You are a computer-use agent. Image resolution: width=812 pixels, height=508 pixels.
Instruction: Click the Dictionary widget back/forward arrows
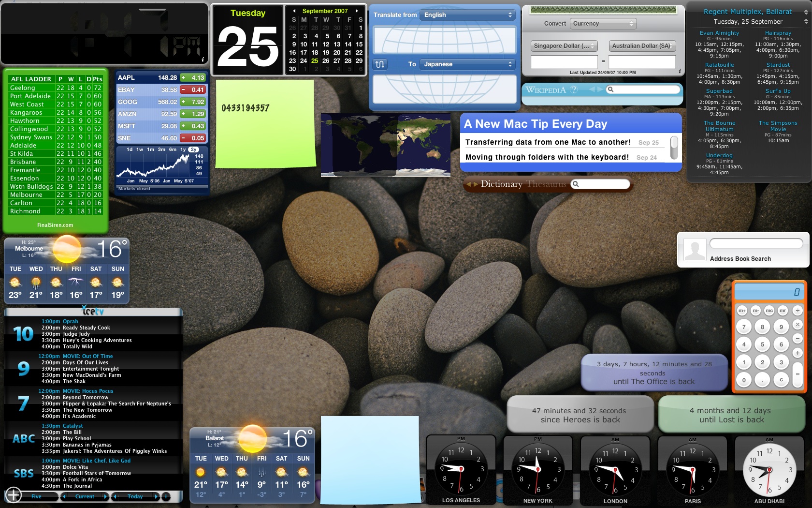(471, 184)
